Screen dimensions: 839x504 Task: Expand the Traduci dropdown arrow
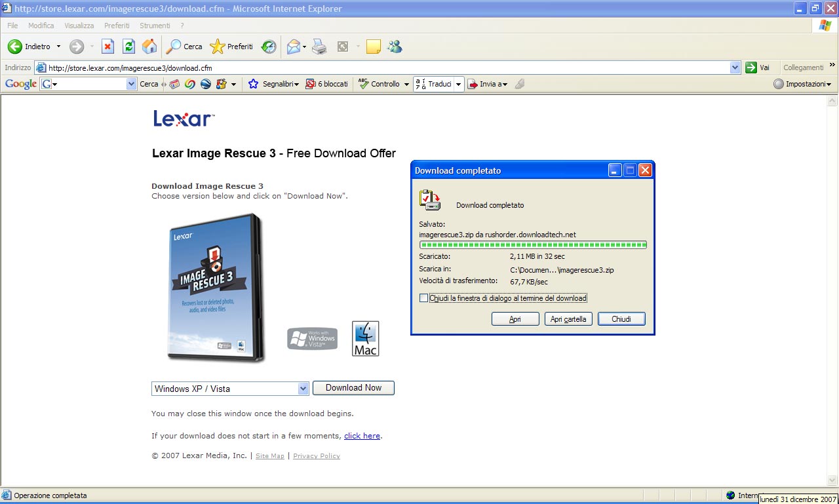pyautogui.click(x=459, y=84)
